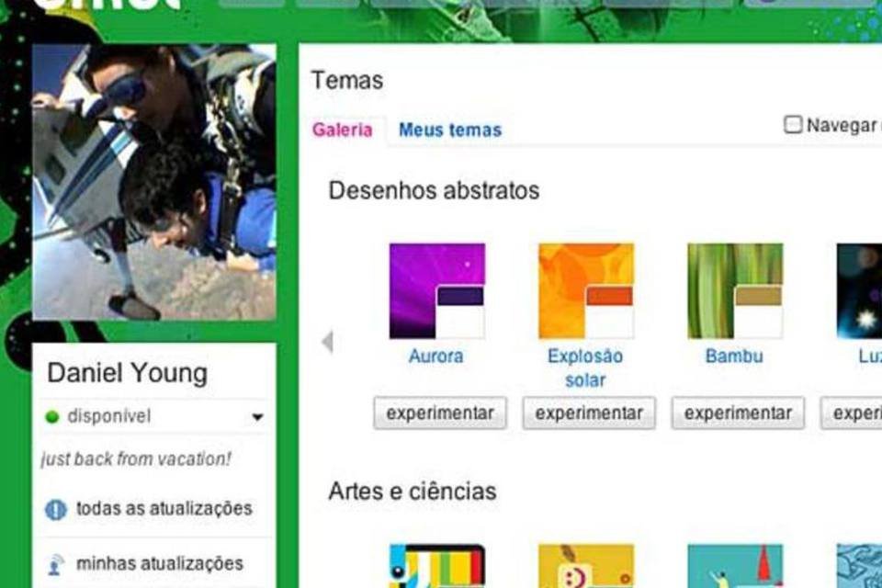Viewport: 882px width, 588px height.
Task: Click 'experimentar' under 'Explosão solar'
Action: (589, 413)
